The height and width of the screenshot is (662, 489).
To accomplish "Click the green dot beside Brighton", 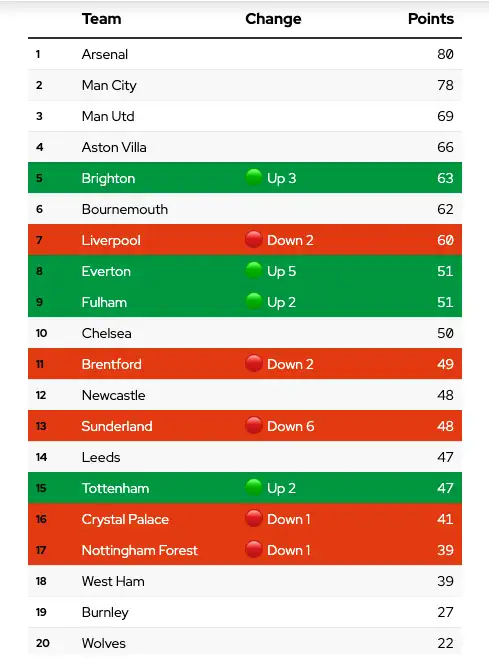I will point(254,177).
